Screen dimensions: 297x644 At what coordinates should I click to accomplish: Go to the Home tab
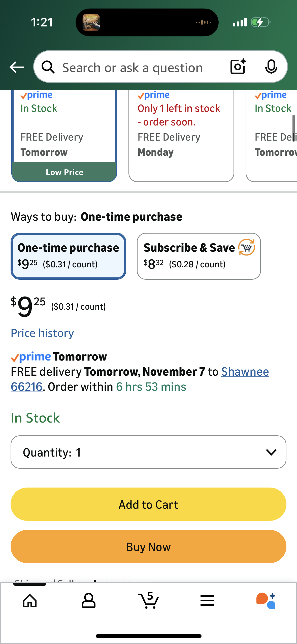(30, 601)
